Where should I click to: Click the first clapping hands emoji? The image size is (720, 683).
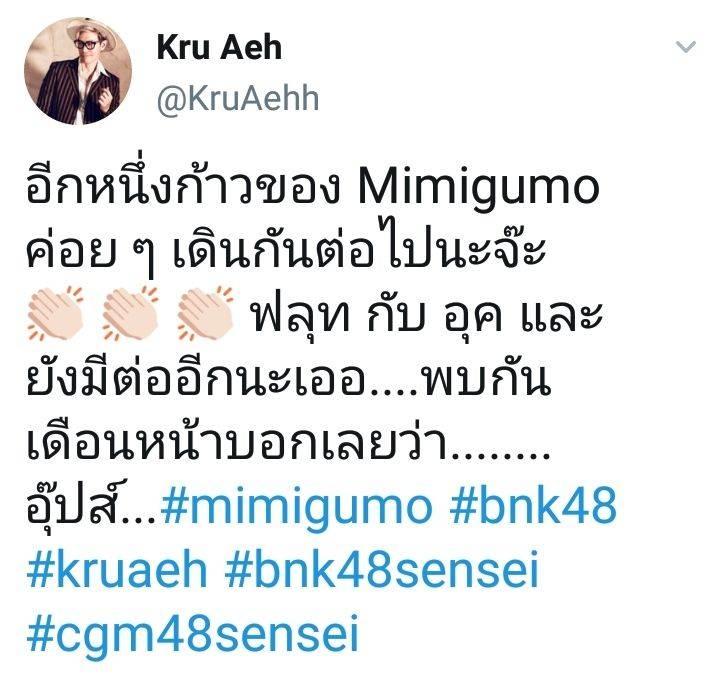click(x=55, y=313)
